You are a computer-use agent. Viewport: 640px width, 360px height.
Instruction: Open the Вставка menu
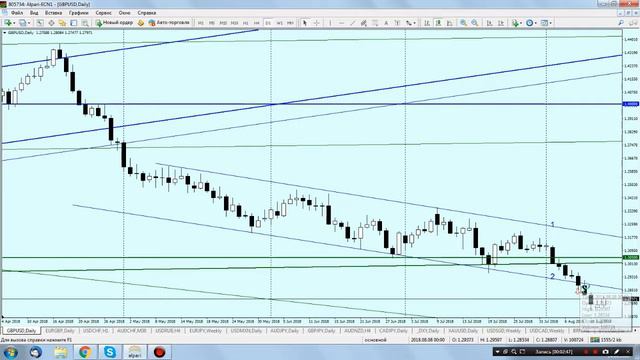click(x=53, y=13)
